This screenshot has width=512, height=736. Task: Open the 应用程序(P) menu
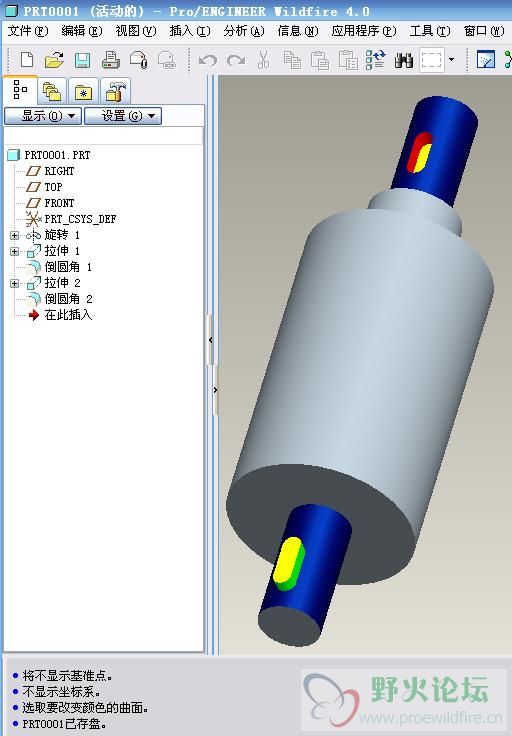[364, 31]
